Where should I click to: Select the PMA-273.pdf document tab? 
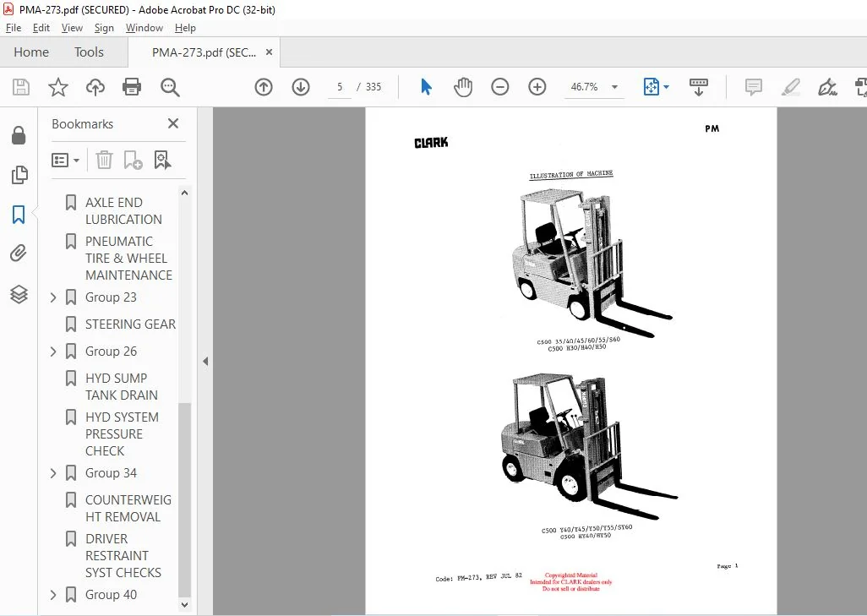tap(204, 52)
